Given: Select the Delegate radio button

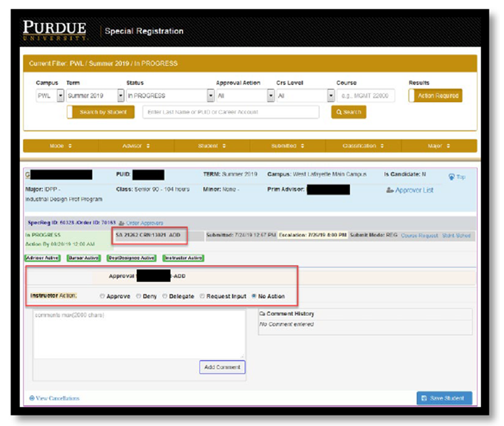Looking at the screenshot, I should click(x=165, y=296).
